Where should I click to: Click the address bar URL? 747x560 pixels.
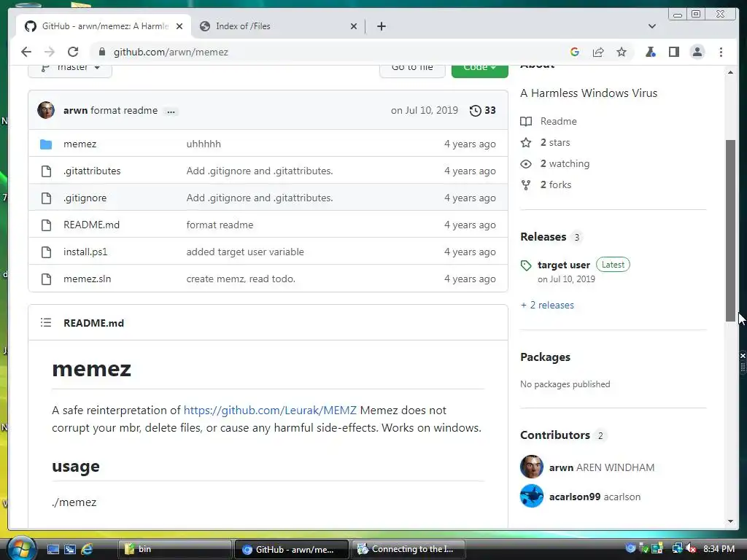(x=171, y=52)
